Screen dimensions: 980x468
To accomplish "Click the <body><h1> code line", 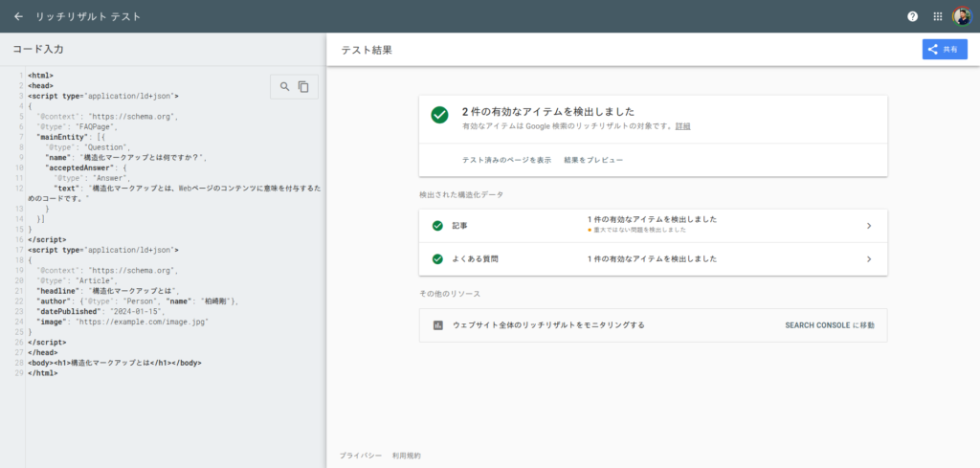I will pos(115,363).
